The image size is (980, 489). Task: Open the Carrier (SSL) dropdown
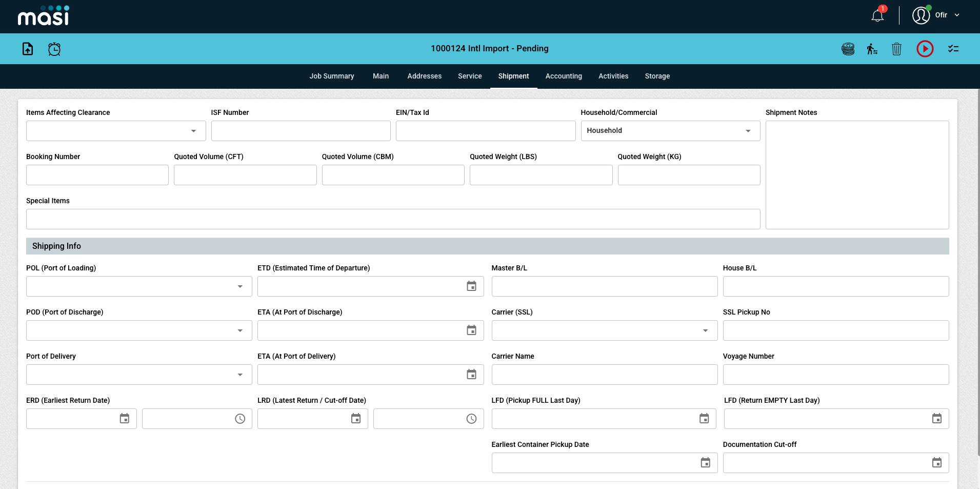[706, 330]
